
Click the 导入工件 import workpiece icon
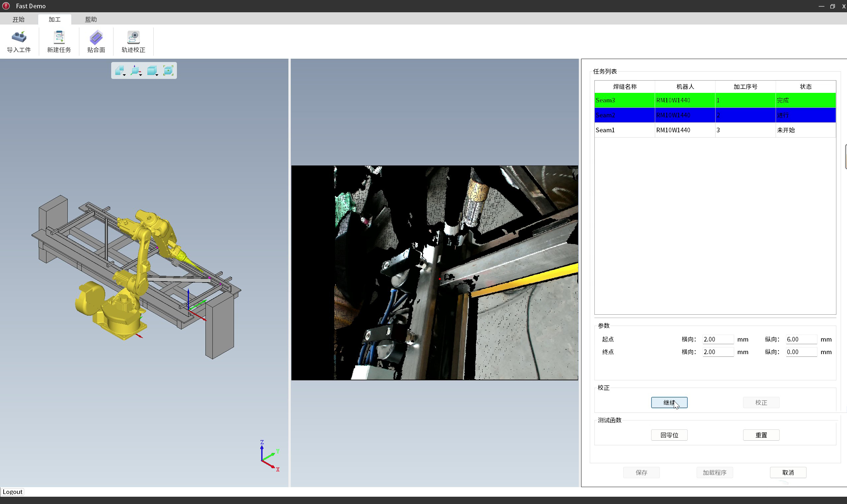(x=19, y=41)
